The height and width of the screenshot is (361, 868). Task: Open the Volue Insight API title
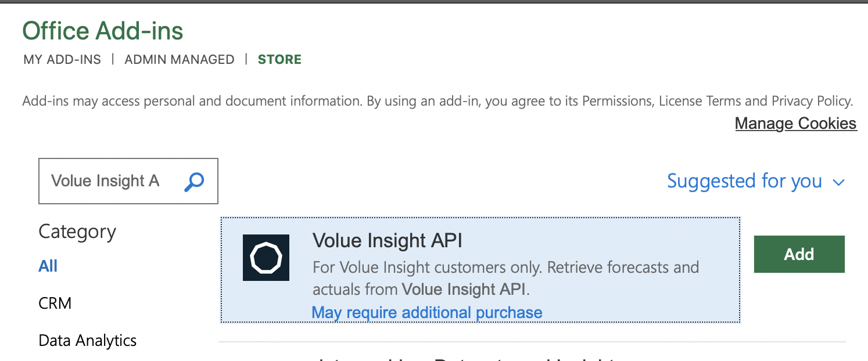coord(388,240)
